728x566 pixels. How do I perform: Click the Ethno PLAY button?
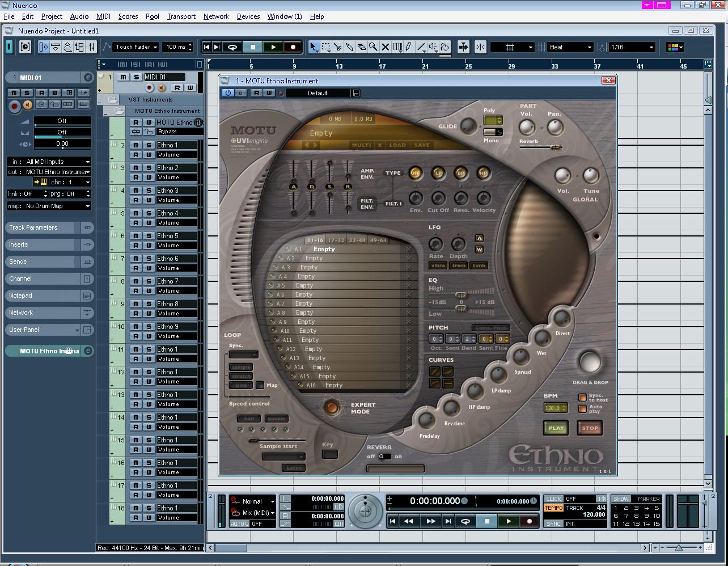pos(556,428)
